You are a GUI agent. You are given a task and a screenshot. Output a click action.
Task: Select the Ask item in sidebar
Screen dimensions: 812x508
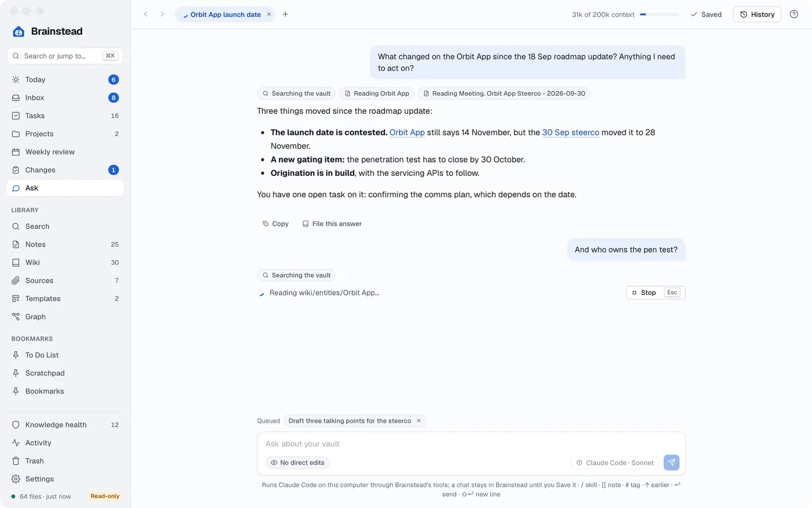tap(66, 188)
